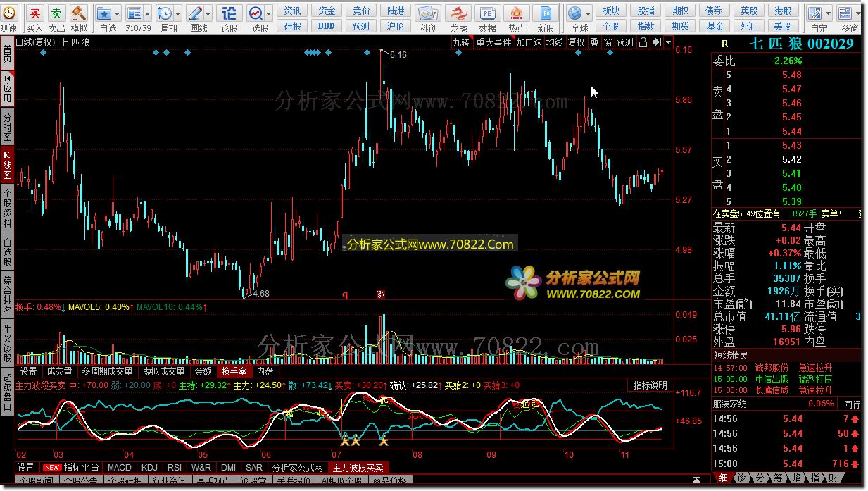
Task: Click the 资讯 news button
Action: pos(293,11)
